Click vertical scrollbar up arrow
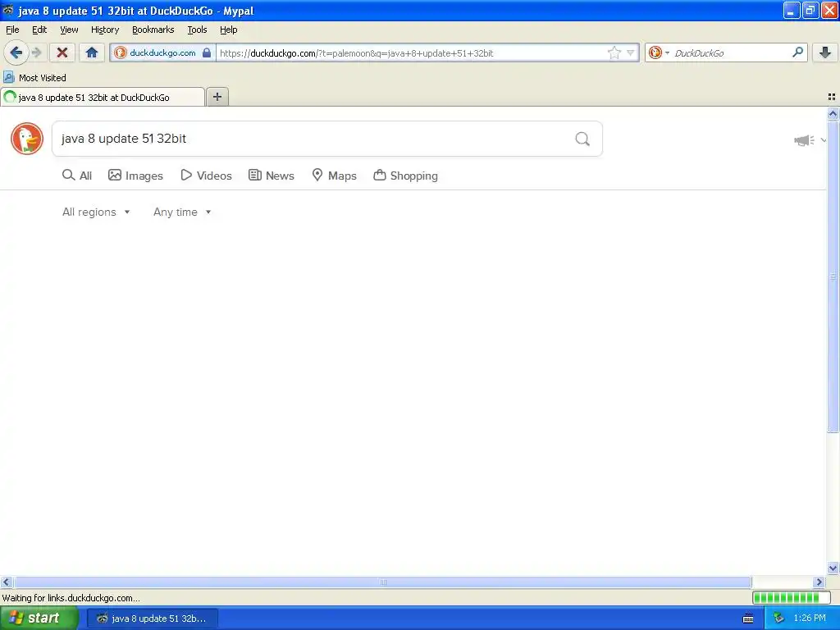 (833, 113)
